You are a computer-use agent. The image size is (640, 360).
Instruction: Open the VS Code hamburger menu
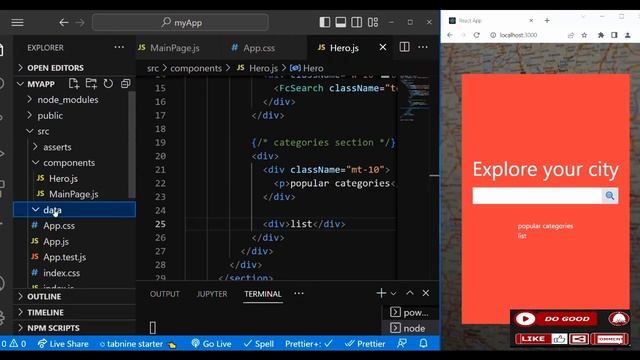pos(17,22)
